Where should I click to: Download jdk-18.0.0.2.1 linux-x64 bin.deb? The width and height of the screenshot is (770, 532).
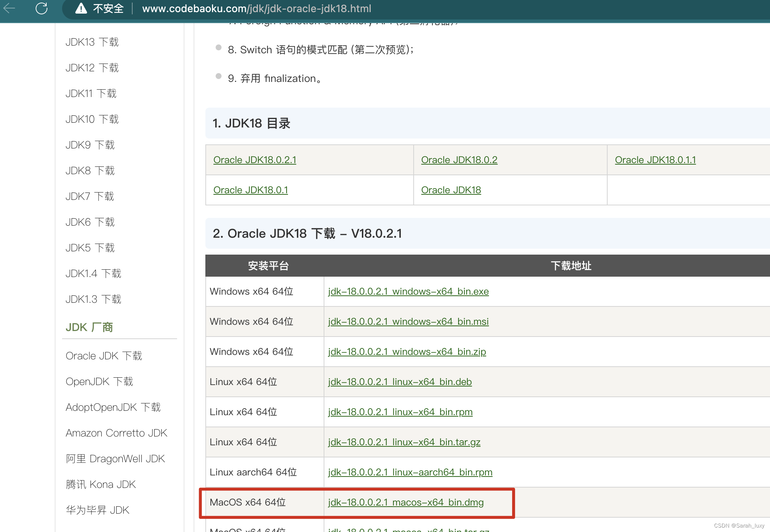point(400,382)
